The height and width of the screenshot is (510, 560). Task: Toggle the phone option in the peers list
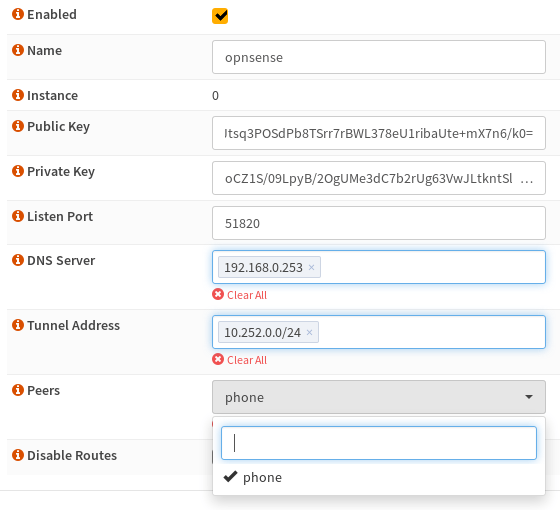click(x=379, y=477)
